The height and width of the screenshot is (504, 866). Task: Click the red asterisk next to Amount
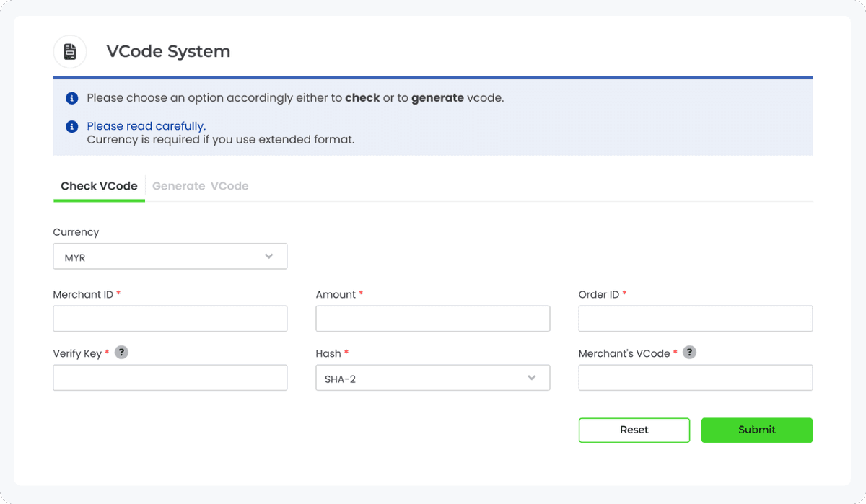(360, 293)
